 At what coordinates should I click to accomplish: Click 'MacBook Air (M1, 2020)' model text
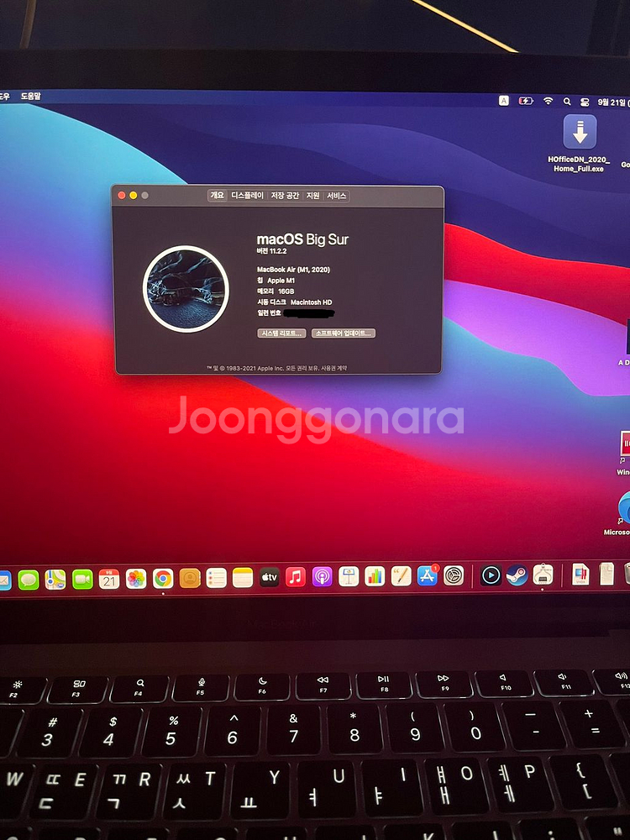[x=293, y=270]
